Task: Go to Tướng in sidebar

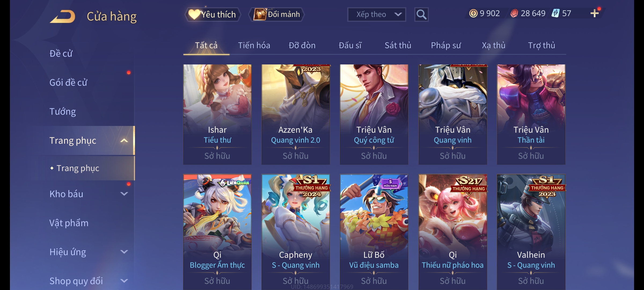Action: tap(63, 111)
